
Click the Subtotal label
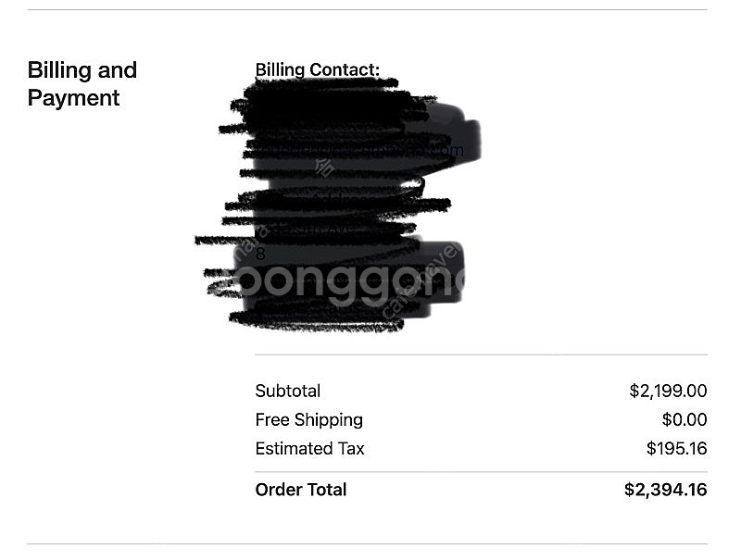[288, 391]
